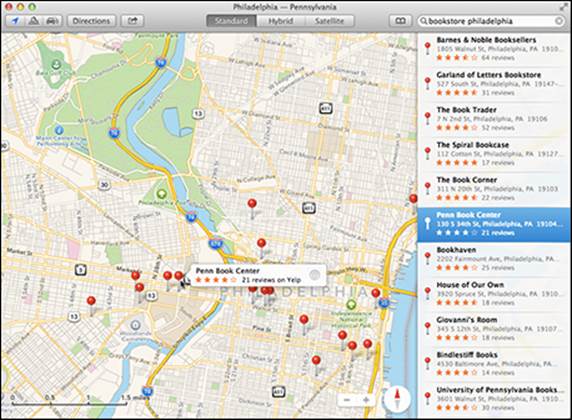This screenshot has width=572, height=420.
Task: Switch to Hybrid map view
Action: tap(281, 21)
